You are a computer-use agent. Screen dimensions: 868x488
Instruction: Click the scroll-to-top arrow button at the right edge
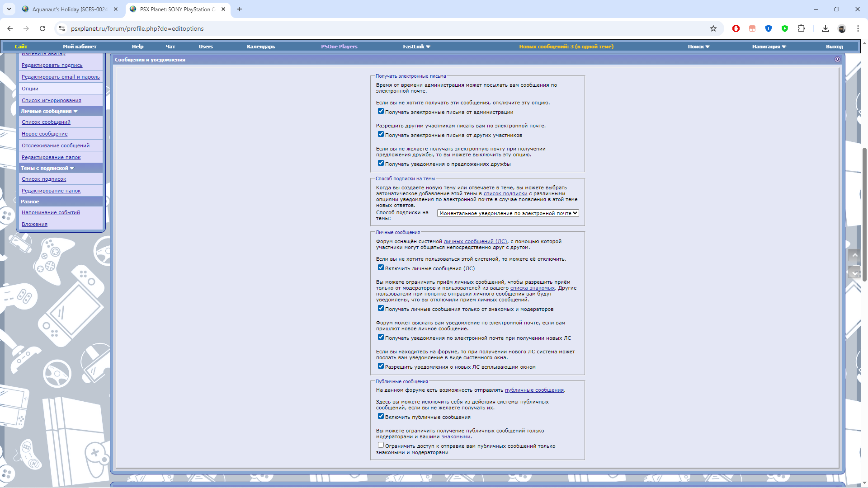pos(854,256)
